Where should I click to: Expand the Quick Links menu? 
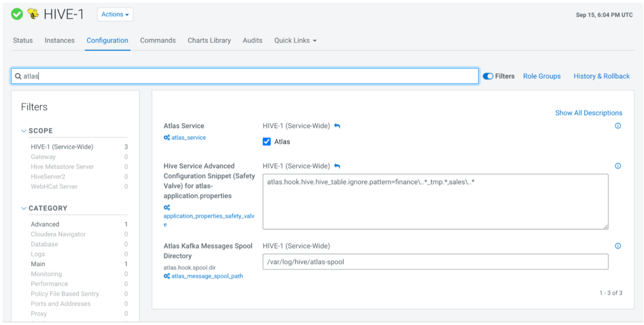coord(295,41)
